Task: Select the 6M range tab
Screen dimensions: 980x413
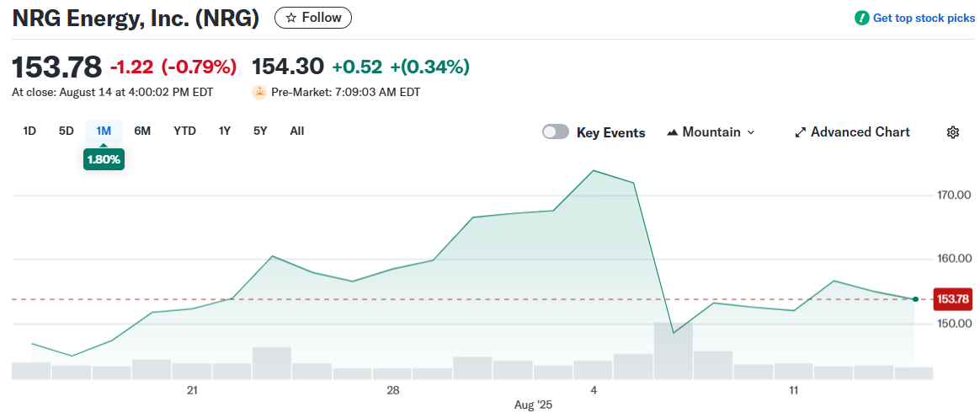Action: 142,131
